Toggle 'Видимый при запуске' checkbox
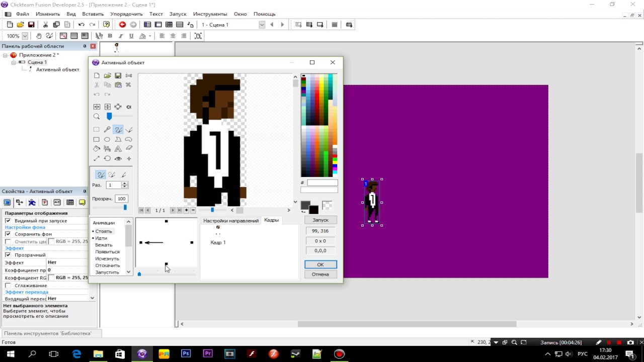Image resolution: width=644 pixels, height=362 pixels. (8, 221)
